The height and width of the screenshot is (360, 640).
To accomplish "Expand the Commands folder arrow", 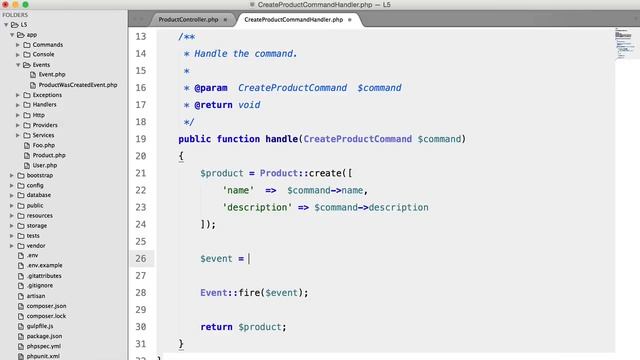I will tap(18, 45).
